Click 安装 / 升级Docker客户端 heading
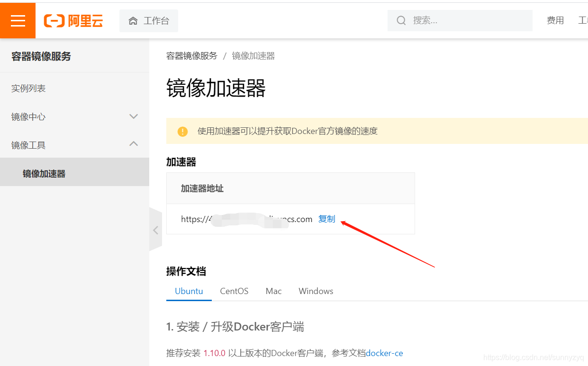 pos(235,327)
